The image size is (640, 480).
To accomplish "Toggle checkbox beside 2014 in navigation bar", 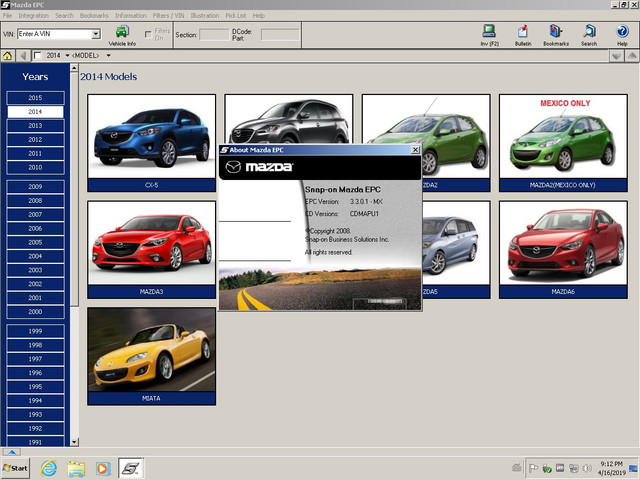I will coord(38,56).
